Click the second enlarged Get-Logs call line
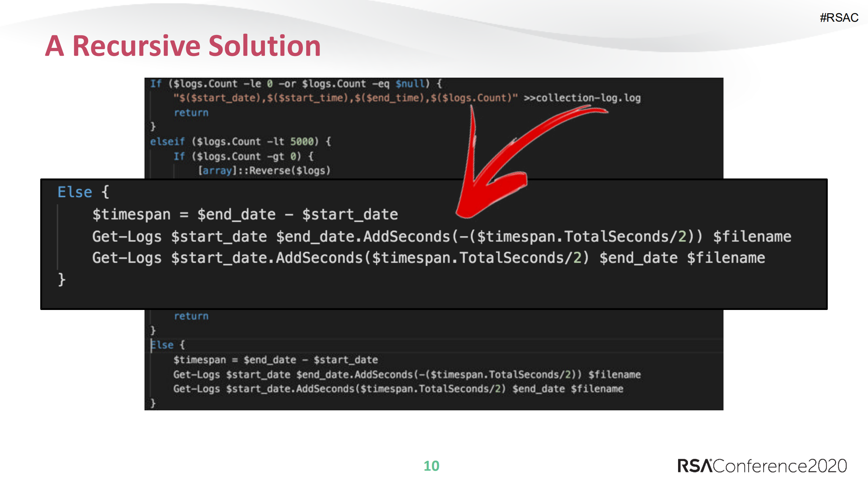Viewport: 868px width, 488px height. (428, 258)
